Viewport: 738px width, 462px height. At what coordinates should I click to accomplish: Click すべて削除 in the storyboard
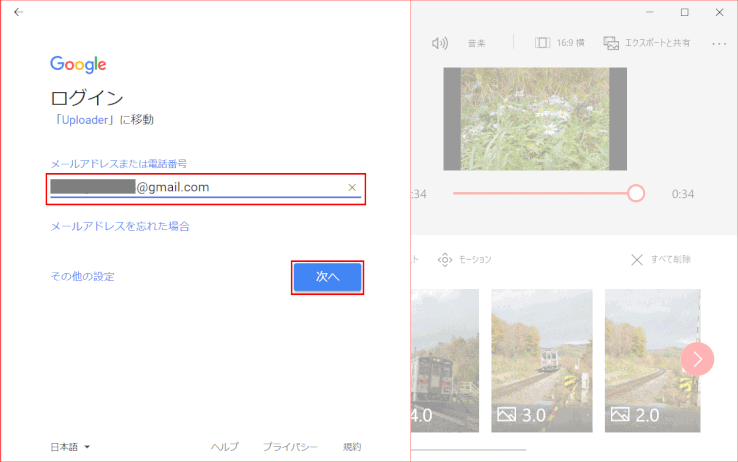click(x=661, y=259)
